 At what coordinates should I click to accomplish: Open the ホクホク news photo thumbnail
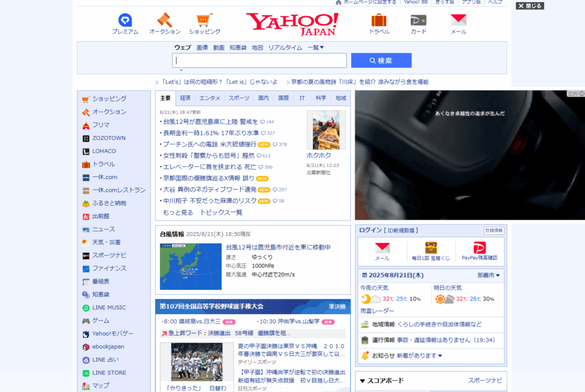coord(326,130)
